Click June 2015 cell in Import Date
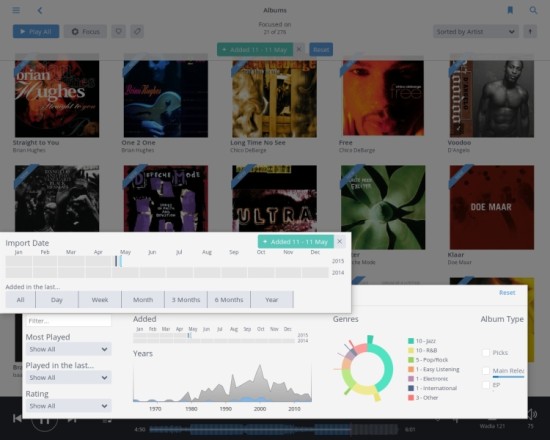 153,261
